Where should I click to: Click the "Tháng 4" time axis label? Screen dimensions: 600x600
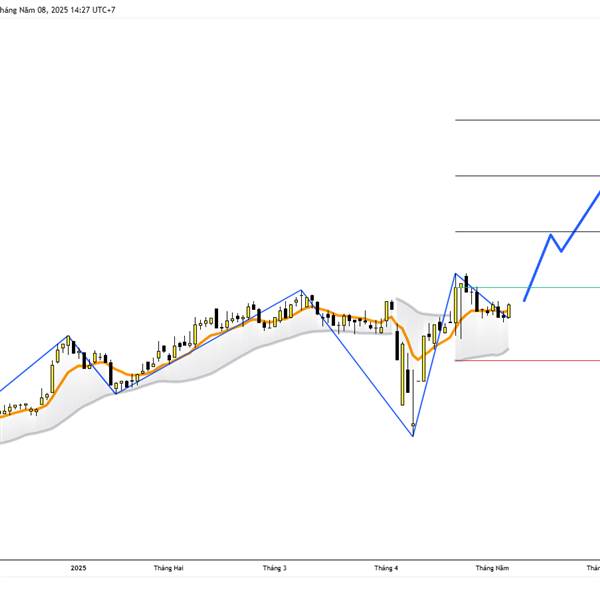coord(386,568)
